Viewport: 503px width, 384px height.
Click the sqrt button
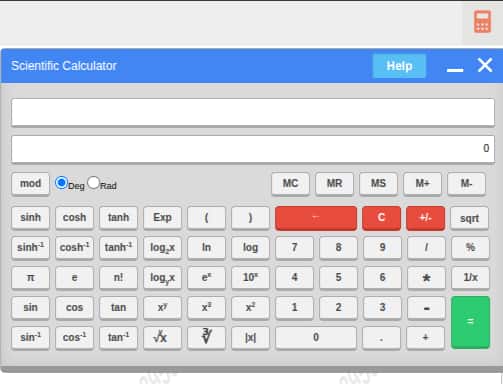pos(469,218)
